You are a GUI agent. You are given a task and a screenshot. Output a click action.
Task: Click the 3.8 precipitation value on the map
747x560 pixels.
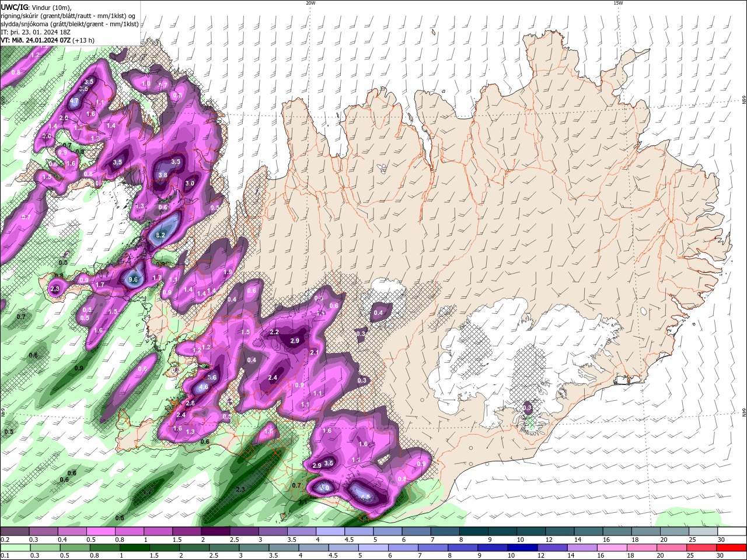coord(163,175)
